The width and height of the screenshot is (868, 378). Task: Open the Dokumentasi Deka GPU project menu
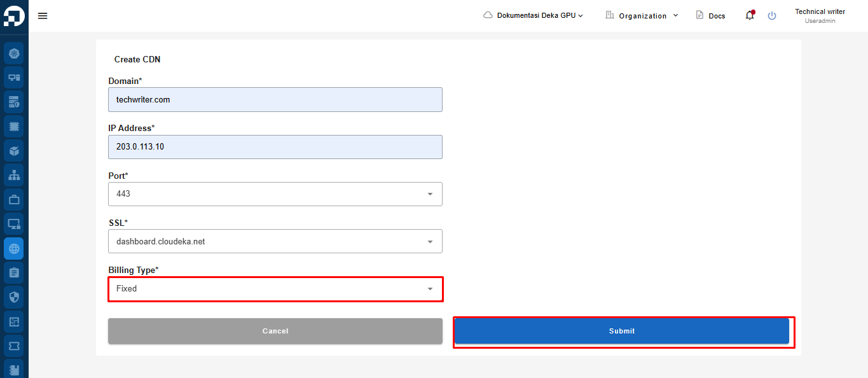click(x=534, y=15)
